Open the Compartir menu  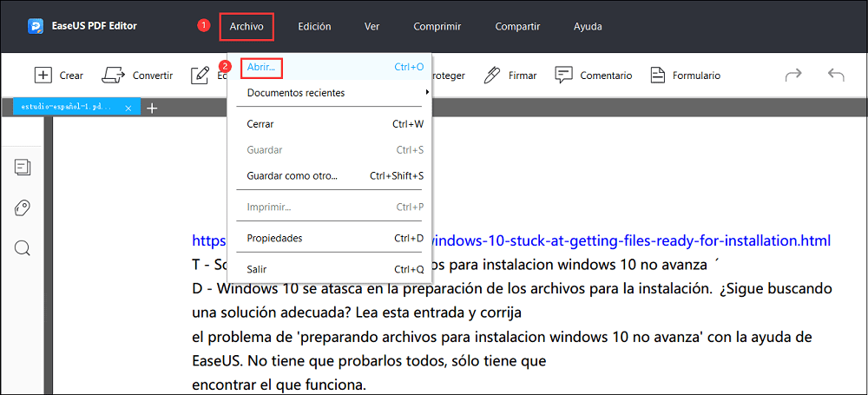click(x=517, y=26)
